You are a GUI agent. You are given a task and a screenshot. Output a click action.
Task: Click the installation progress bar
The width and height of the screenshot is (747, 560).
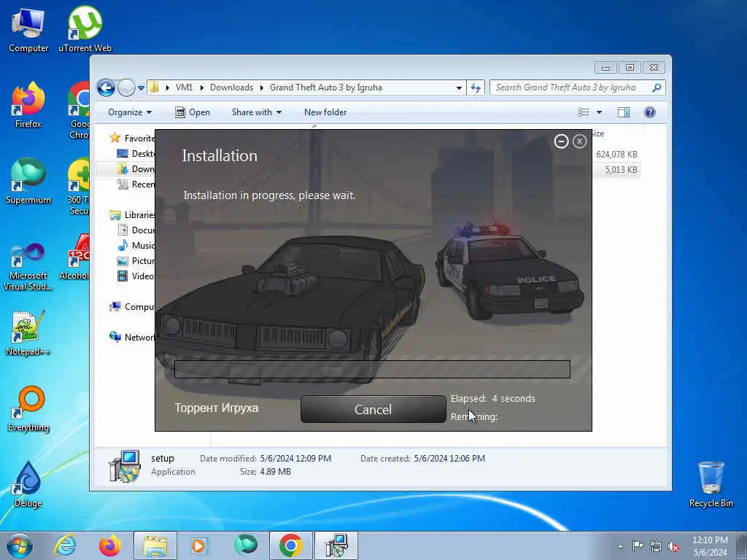click(x=372, y=369)
